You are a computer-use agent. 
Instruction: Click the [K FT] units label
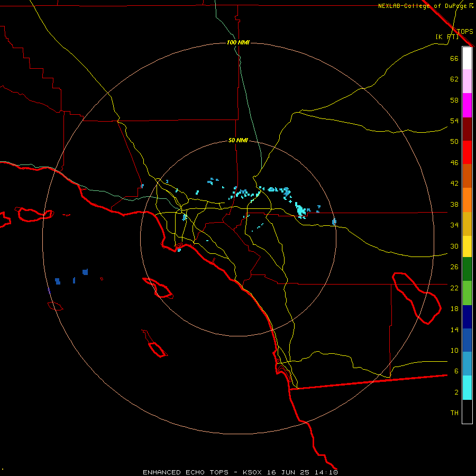pos(447,36)
